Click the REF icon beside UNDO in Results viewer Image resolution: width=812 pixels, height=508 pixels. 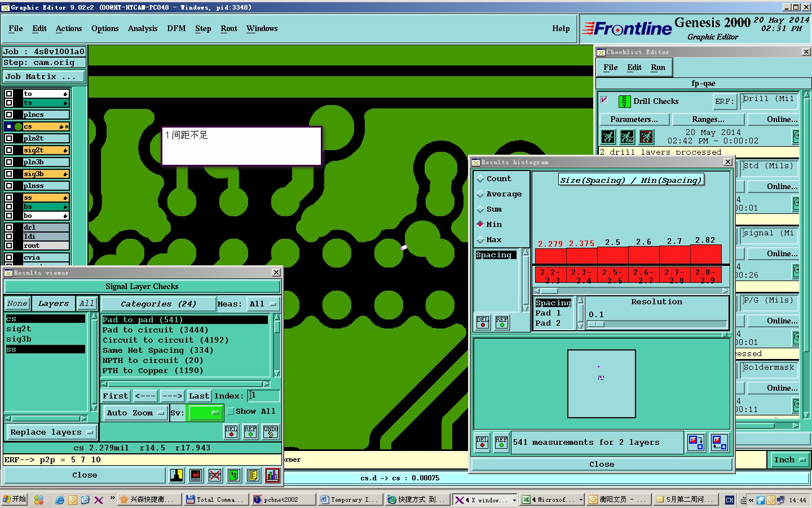(x=250, y=432)
